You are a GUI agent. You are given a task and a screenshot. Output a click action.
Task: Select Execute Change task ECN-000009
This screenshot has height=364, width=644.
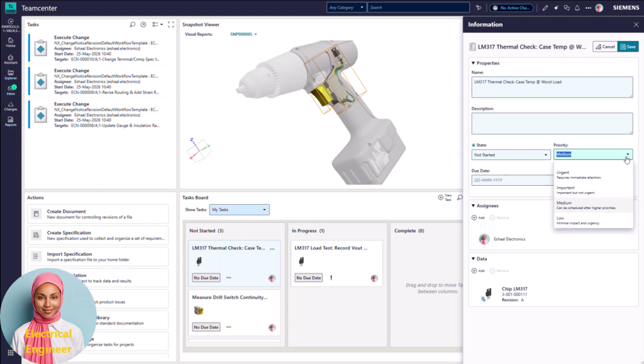101,81
